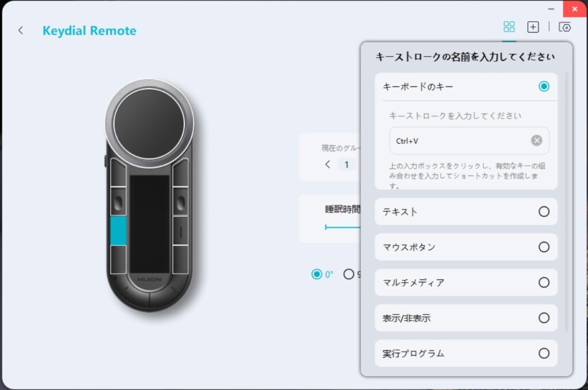Select the テキスト radio option
Image resolution: width=588 pixels, height=390 pixels.
(x=544, y=212)
